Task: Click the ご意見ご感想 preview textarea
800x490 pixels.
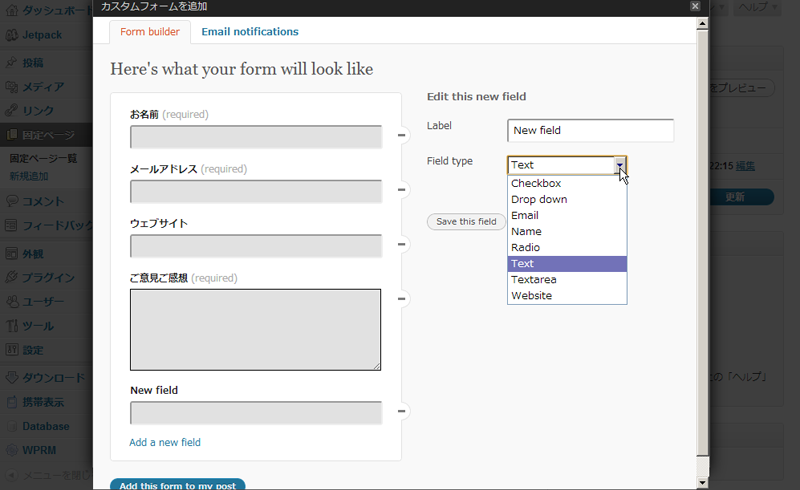Action: 255,330
